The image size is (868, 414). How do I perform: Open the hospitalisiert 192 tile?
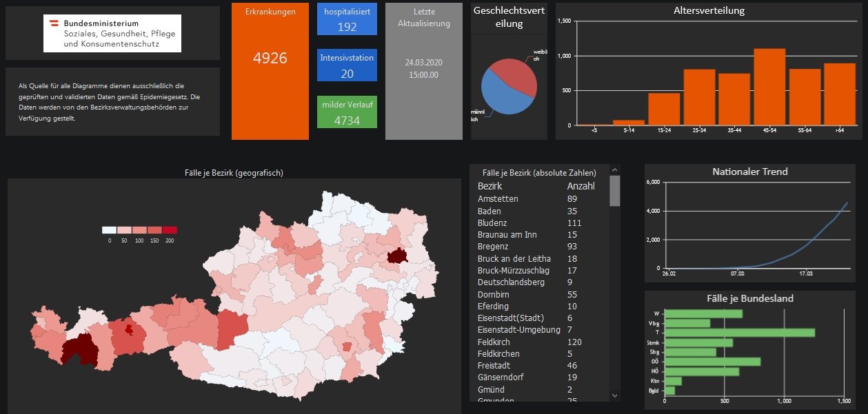347,19
